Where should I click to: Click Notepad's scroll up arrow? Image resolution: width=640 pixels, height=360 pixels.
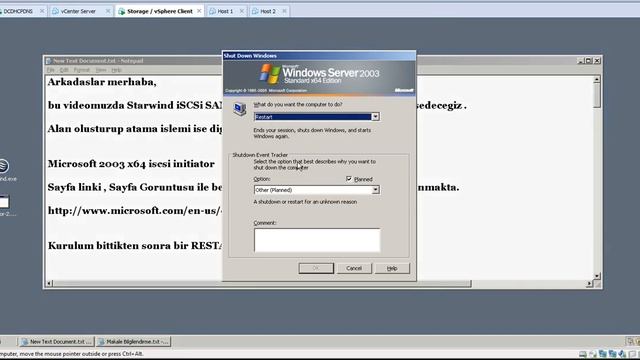coord(597,80)
